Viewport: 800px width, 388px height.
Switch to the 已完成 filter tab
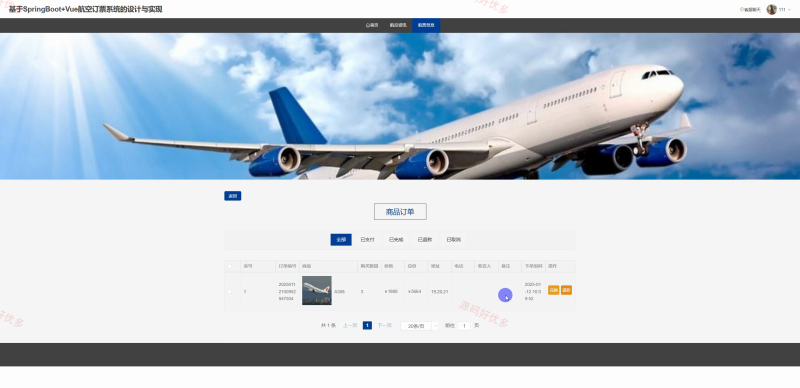coord(396,239)
